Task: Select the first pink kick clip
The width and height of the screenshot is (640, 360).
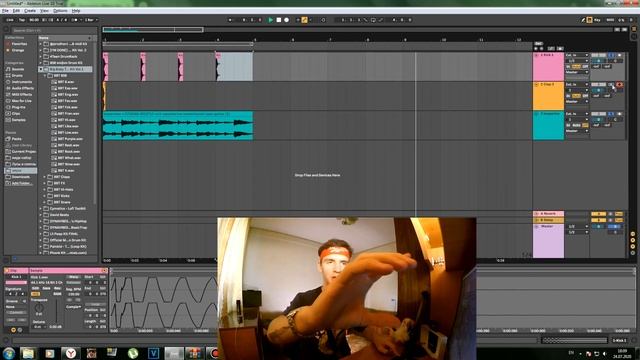Action: [105, 67]
